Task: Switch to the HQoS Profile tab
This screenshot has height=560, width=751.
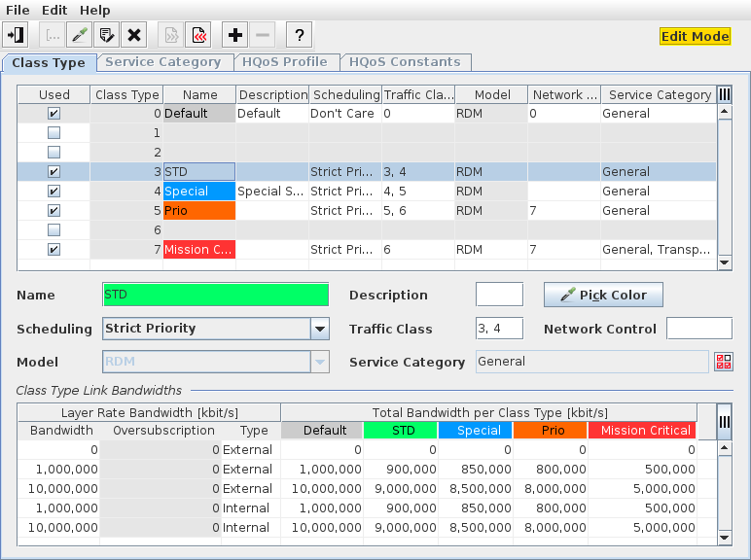Action: tap(285, 62)
